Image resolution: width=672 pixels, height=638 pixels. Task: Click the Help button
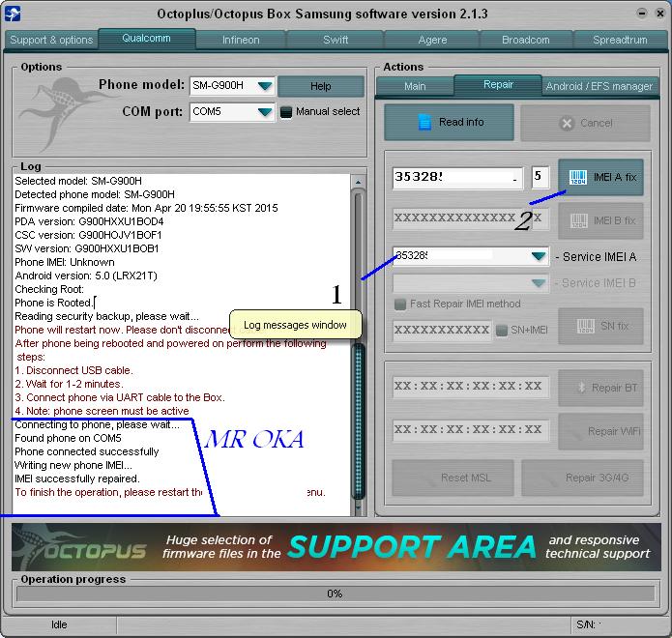pos(321,86)
